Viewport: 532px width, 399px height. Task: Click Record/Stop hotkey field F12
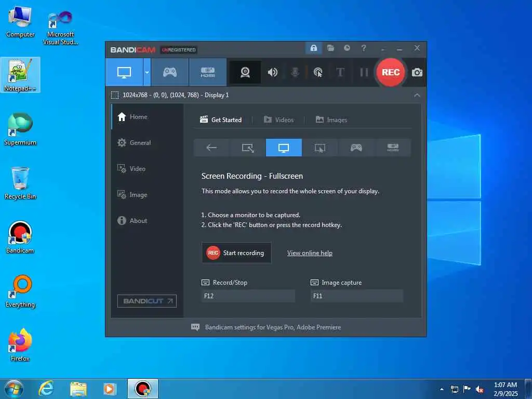(x=248, y=296)
